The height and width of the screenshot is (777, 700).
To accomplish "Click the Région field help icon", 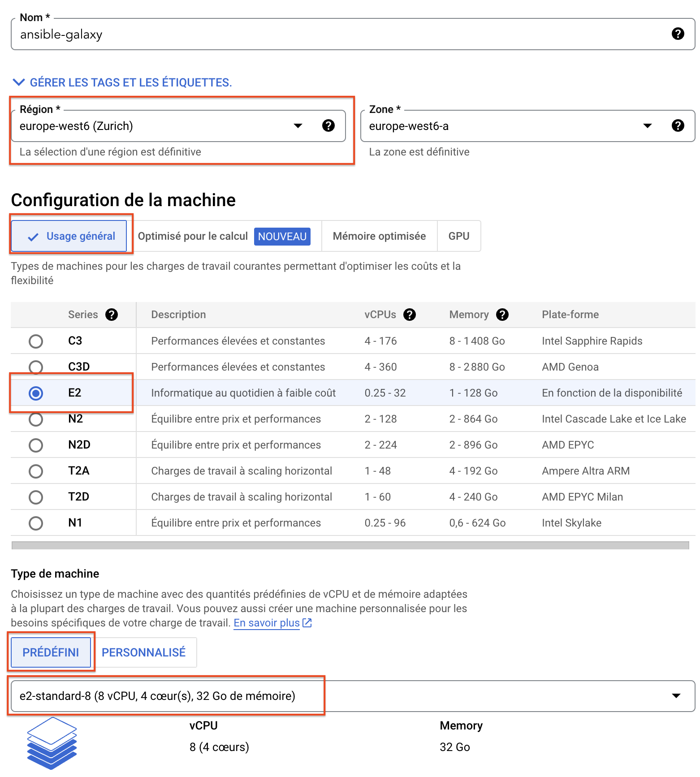I will point(328,125).
